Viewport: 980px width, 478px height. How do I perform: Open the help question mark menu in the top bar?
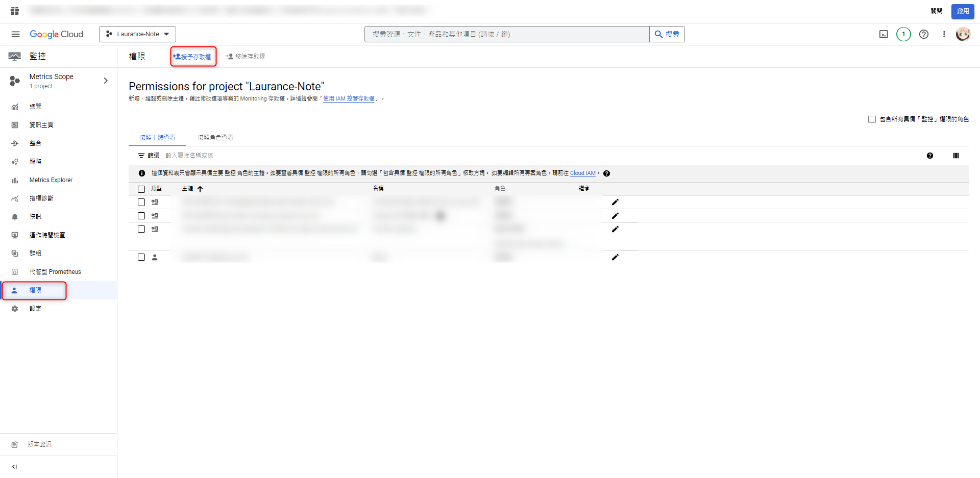924,34
